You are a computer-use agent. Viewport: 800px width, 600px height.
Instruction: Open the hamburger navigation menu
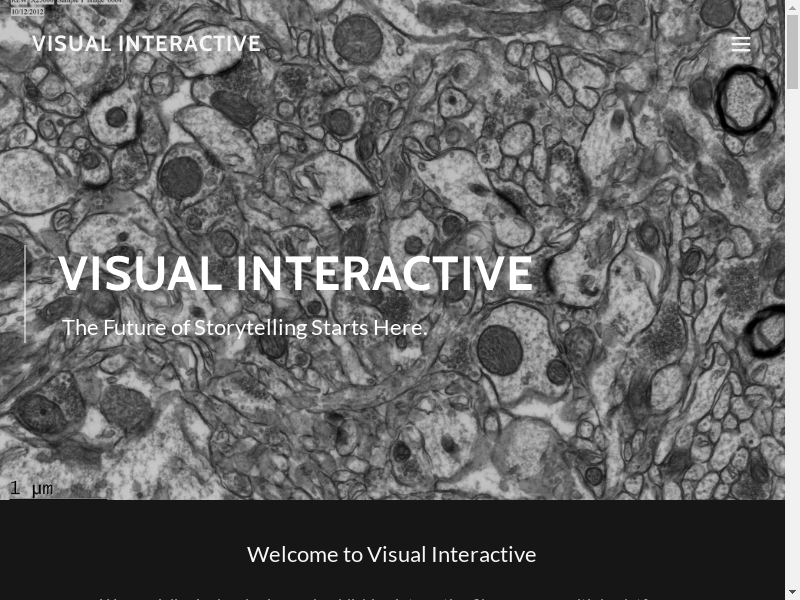[x=740, y=44]
